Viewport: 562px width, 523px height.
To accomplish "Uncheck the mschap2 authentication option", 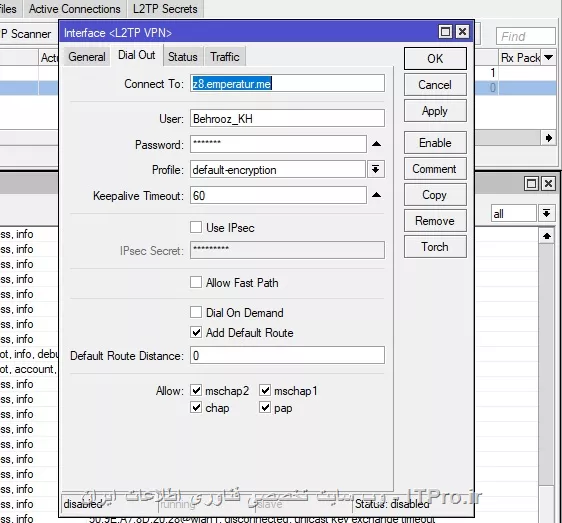I will (x=196, y=390).
